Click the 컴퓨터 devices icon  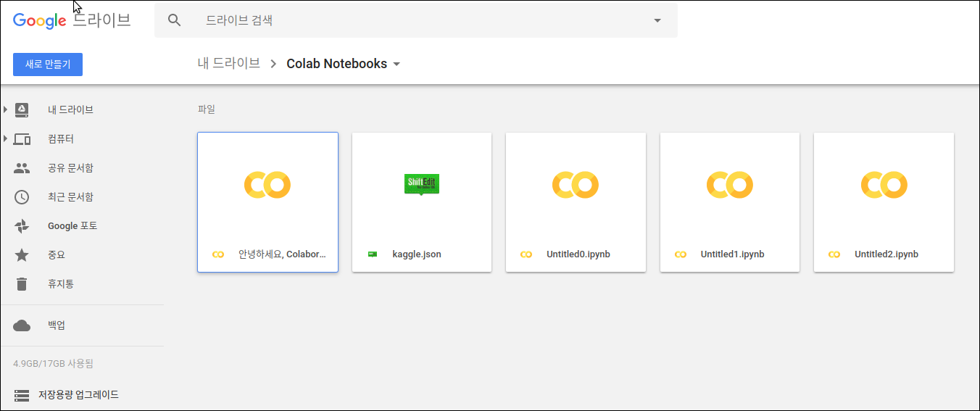[x=22, y=139]
